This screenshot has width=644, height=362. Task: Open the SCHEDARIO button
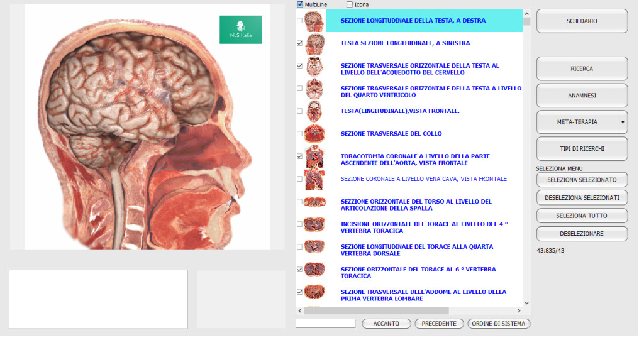pyautogui.click(x=582, y=21)
